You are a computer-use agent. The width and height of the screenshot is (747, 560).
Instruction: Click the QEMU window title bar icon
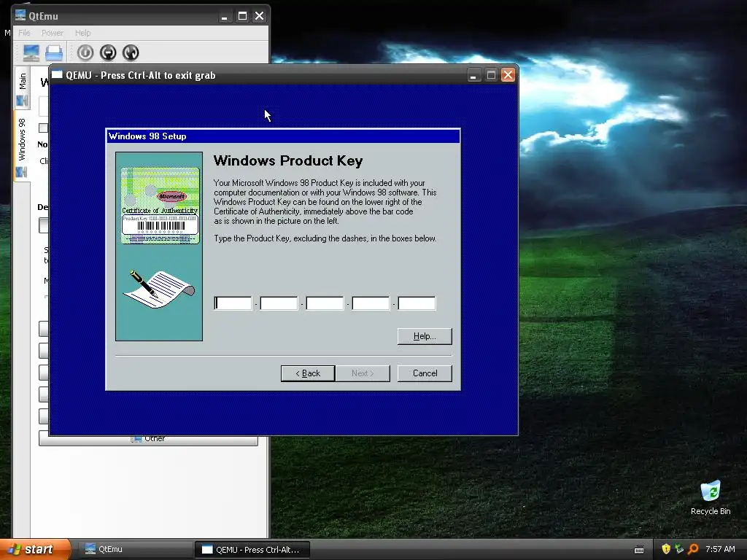point(57,75)
